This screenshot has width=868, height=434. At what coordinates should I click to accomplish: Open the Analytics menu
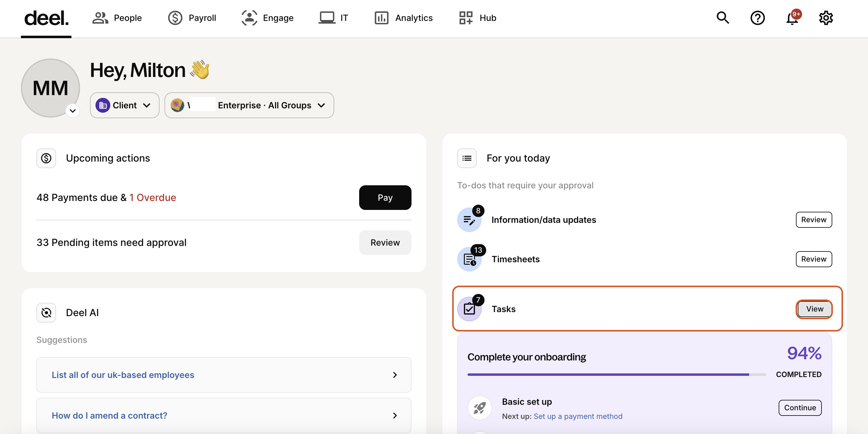[x=404, y=18]
